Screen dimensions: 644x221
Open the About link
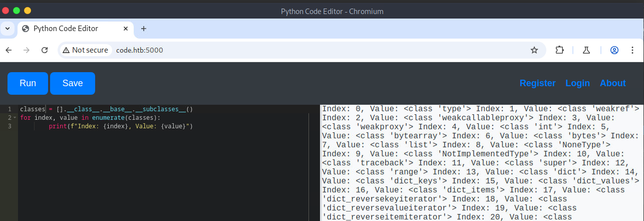click(x=613, y=83)
